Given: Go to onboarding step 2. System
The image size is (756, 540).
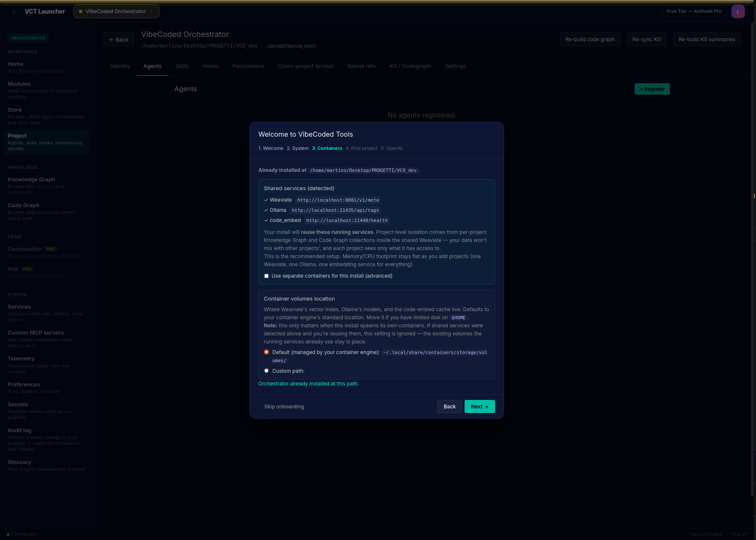Looking at the screenshot, I should [x=298, y=148].
